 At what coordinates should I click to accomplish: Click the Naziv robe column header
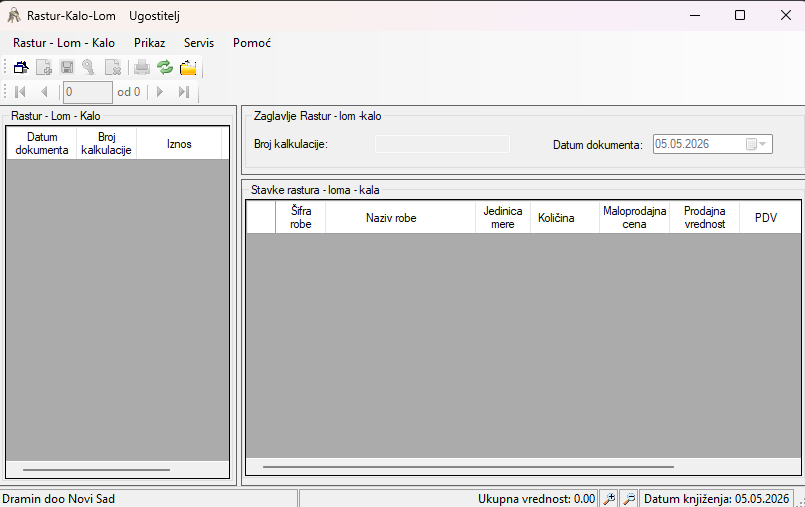(400, 218)
